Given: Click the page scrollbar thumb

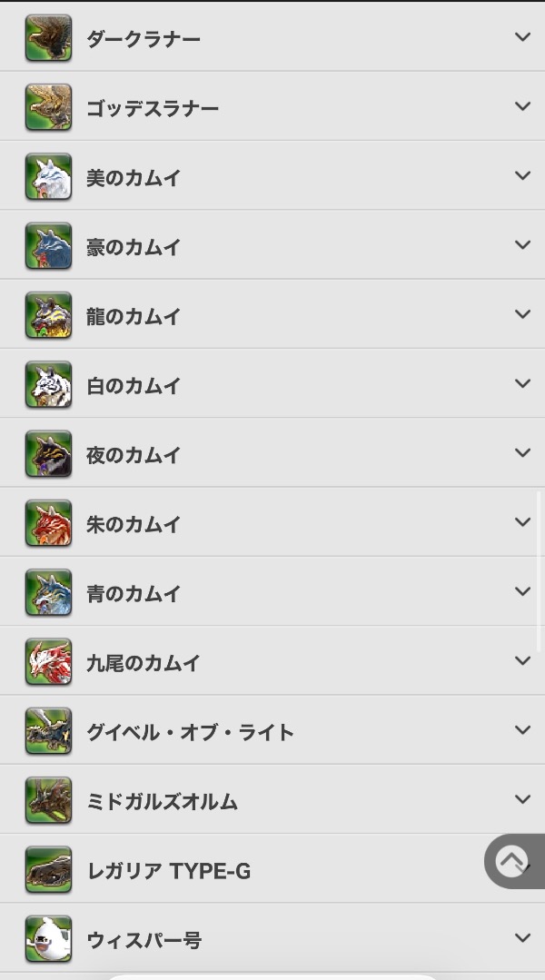Looking at the screenshot, I should [x=539, y=570].
